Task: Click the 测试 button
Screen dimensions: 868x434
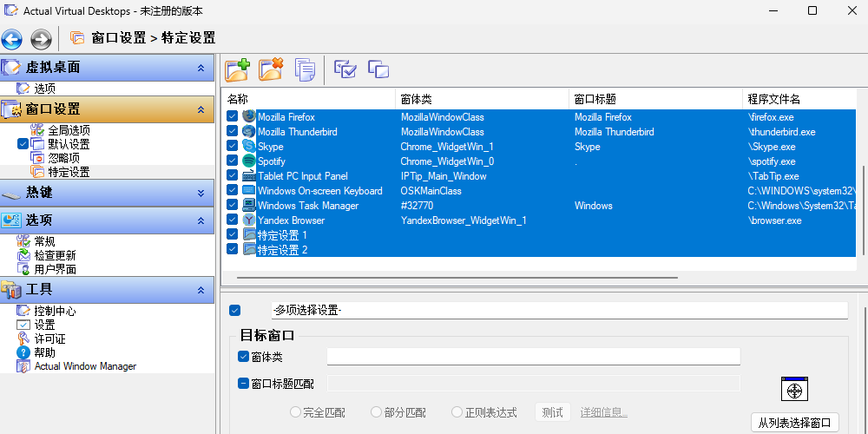Action: [x=552, y=412]
